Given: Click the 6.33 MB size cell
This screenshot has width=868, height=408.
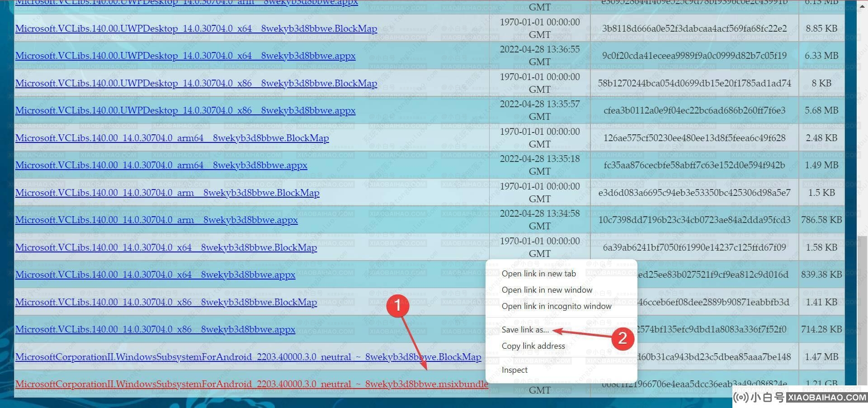Looking at the screenshot, I should point(821,56).
